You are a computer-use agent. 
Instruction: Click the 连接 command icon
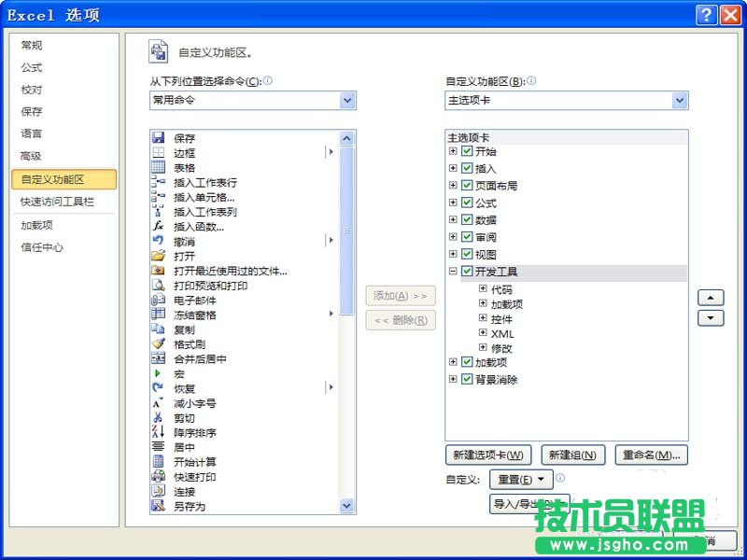(x=158, y=491)
